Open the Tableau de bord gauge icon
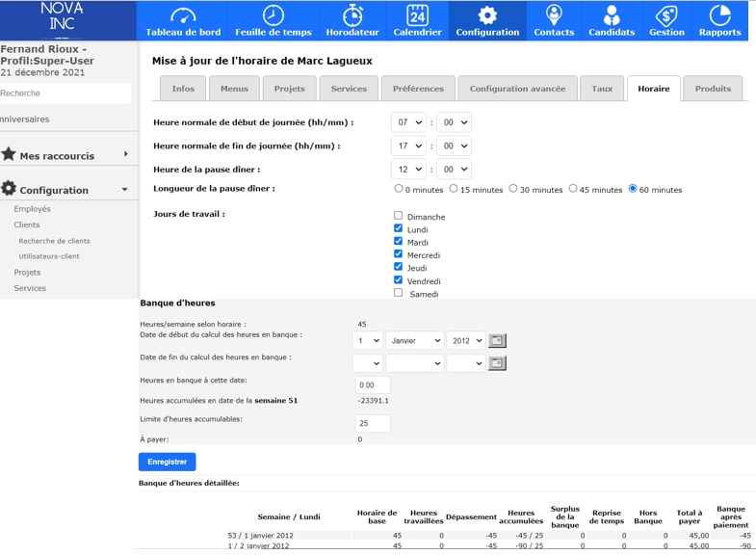Screen dimensions: 756x555 pos(183,15)
